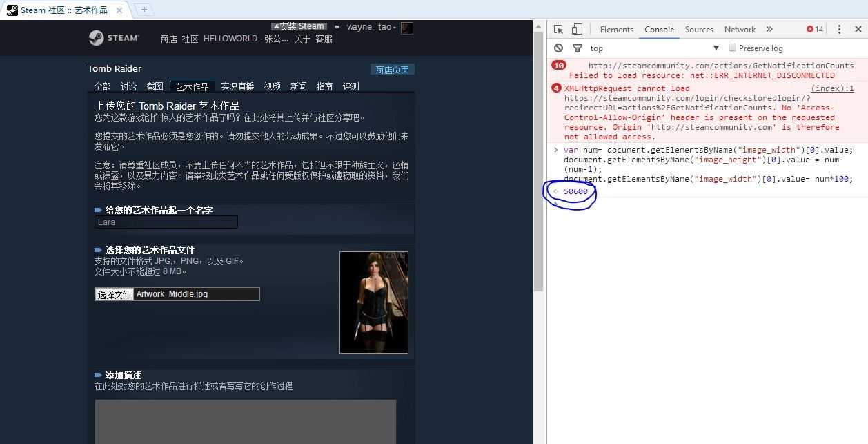Image resolution: width=868 pixels, height=444 pixels.
Task: Open the 全部 community tab
Action: pyautogui.click(x=102, y=86)
